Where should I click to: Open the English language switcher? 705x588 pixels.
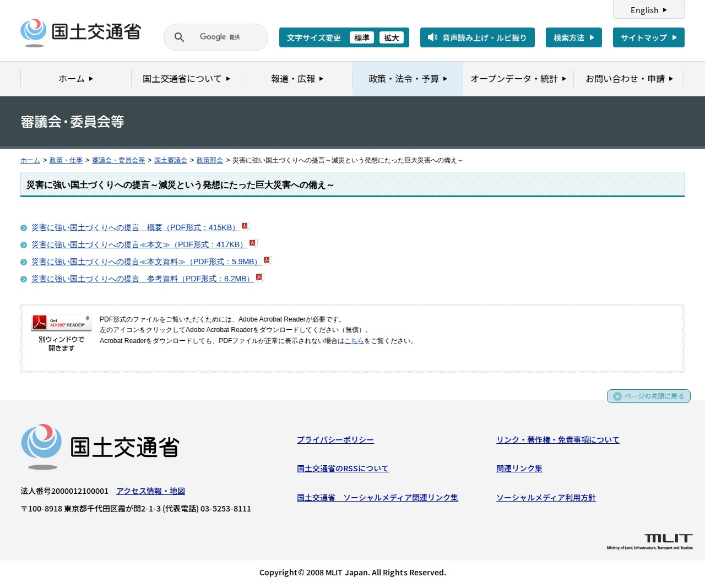pyautogui.click(x=648, y=10)
